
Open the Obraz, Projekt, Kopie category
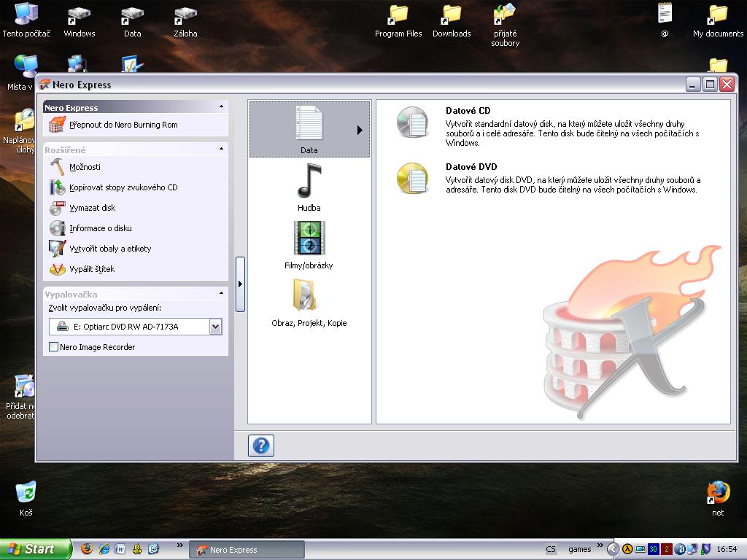(x=309, y=303)
